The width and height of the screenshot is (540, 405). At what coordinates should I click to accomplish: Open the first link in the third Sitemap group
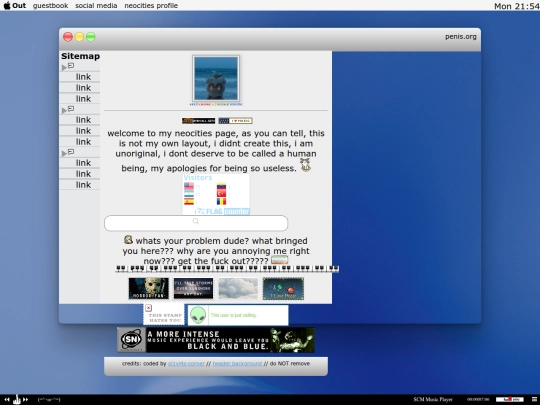83,163
